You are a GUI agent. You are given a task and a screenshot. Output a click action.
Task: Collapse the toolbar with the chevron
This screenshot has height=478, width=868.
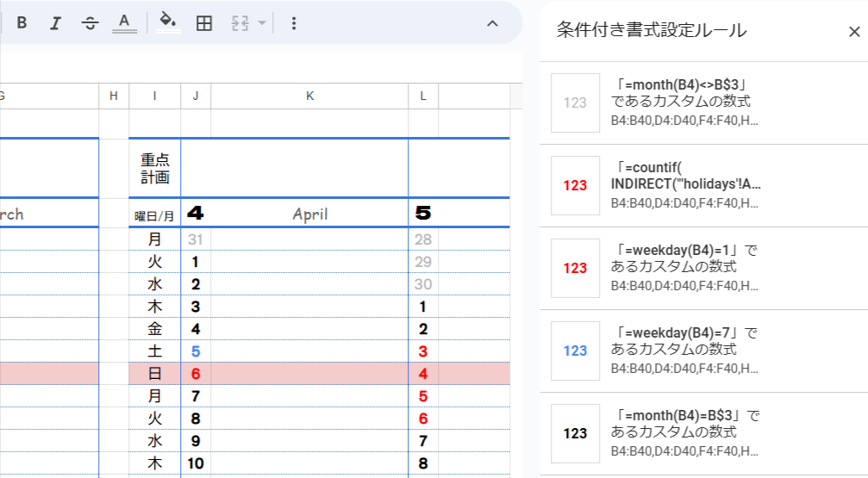tap(492, 23)
